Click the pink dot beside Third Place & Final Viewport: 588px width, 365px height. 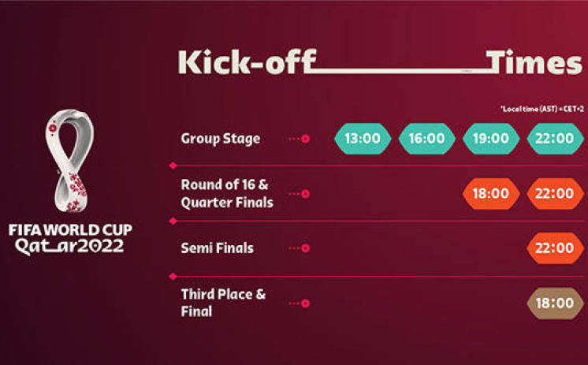pos(306,303)
